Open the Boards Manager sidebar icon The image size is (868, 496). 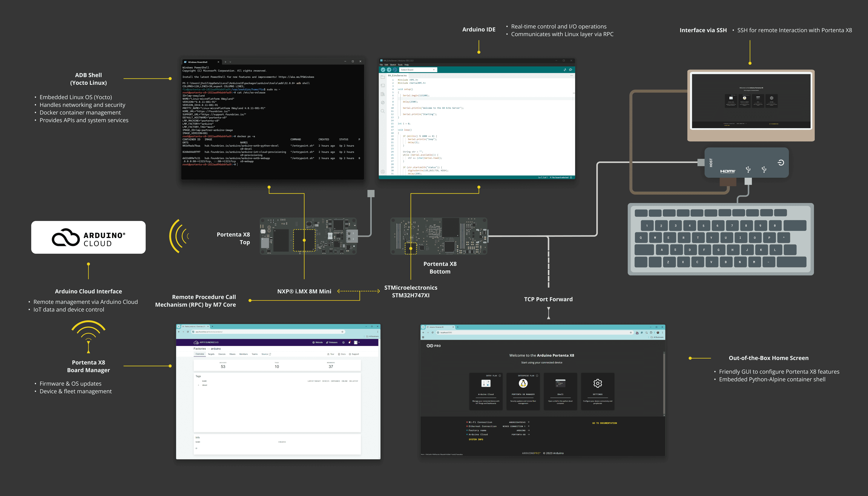coord(383,86)
